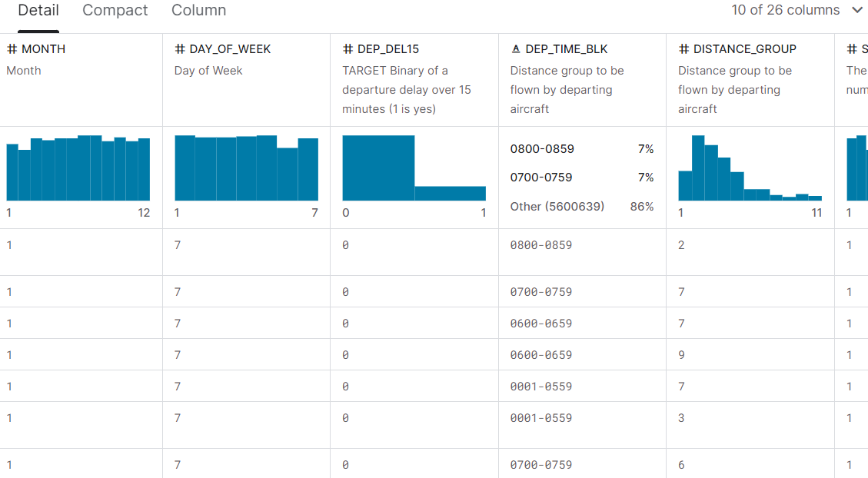868x478 pixels.
Task: Open the Column view tab
Action: pyautogui.click(x=198, y=11)
